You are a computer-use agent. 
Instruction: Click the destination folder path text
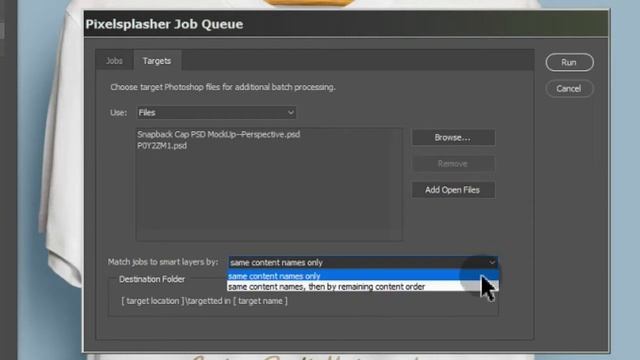click(204, 301)
